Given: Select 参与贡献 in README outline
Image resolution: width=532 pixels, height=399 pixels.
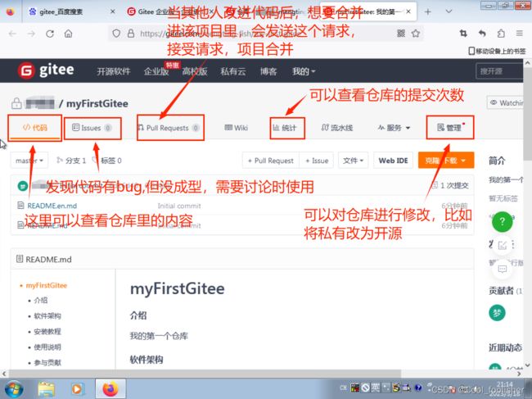Looking at the screenshot, I should 47,363.
